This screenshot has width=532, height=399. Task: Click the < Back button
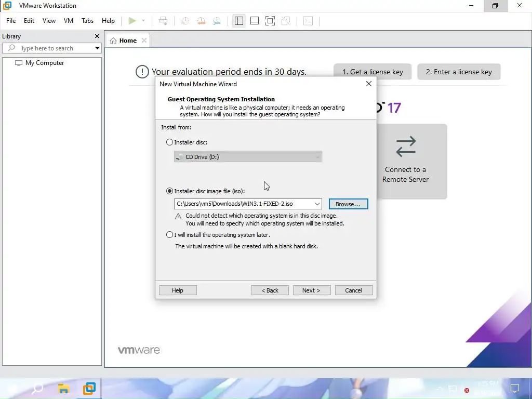[270, 290]
